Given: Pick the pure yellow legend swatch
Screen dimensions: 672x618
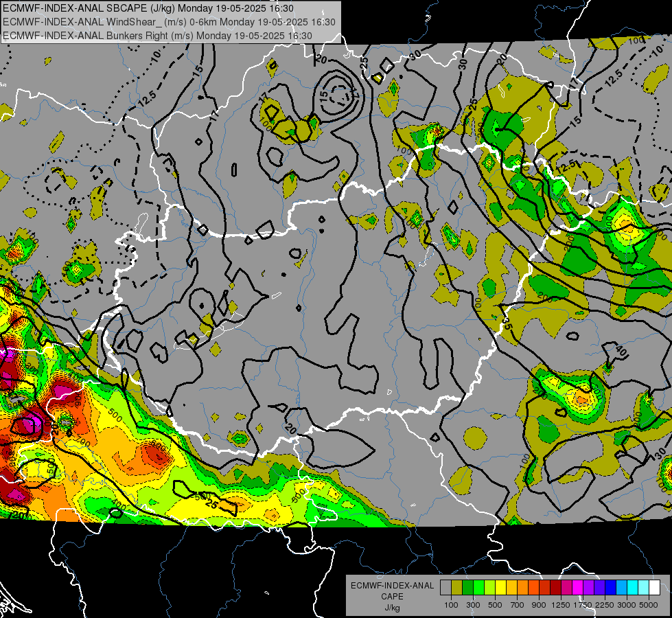Looking at the screenshot, I should tap(501, 587).
